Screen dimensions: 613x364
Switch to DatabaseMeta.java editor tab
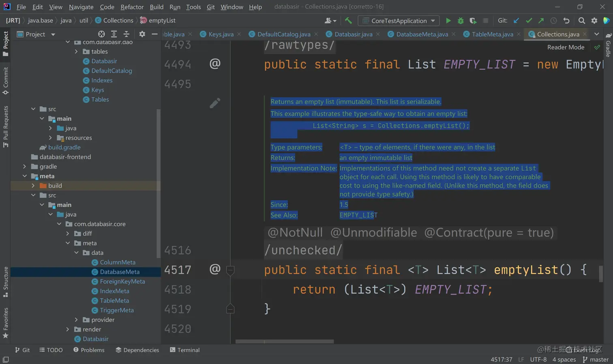(x=422, y=34)
